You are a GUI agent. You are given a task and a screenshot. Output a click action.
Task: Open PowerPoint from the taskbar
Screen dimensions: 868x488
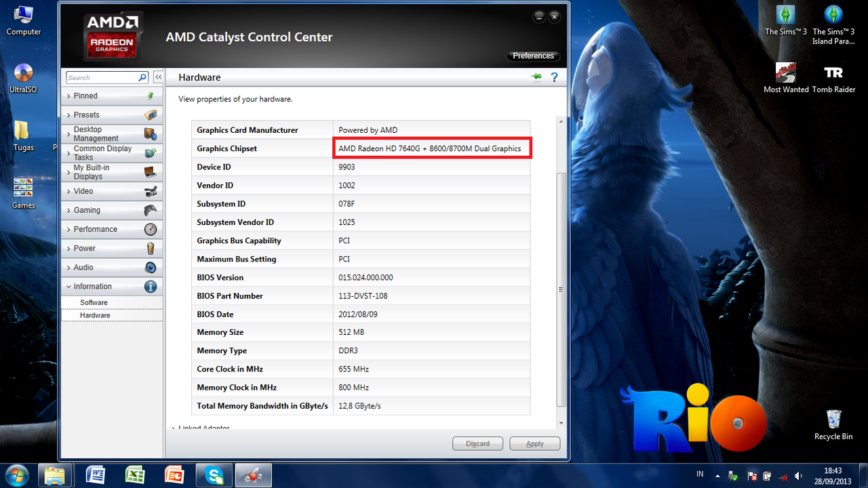174,474
